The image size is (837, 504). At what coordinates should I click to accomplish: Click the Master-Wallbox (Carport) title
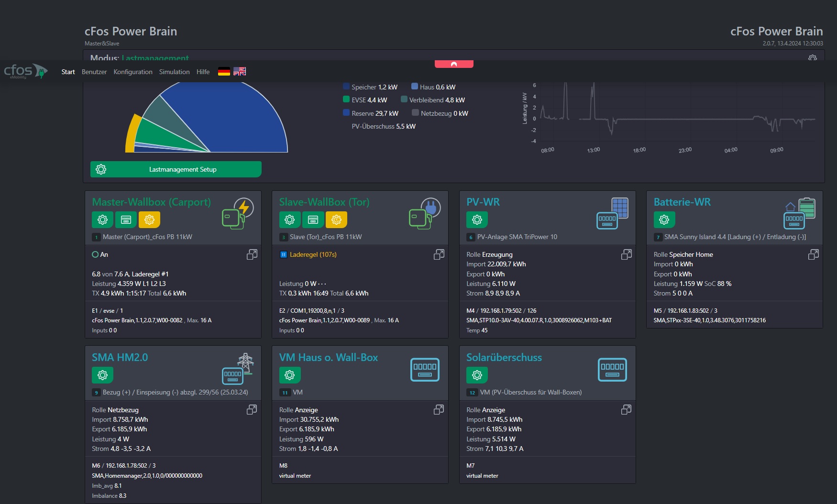(151, 202)
